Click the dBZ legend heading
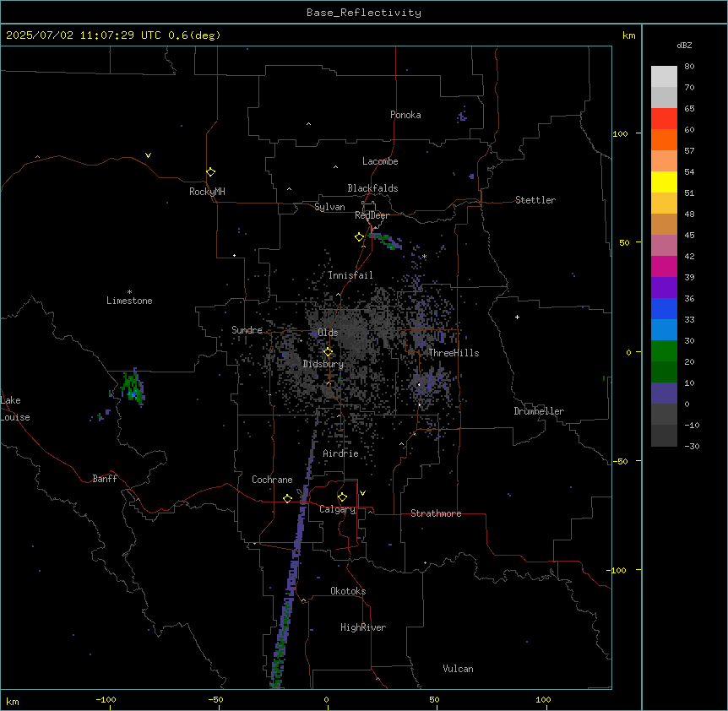The image size is (728, 711). pyautogui.click(x=684, y=45)
